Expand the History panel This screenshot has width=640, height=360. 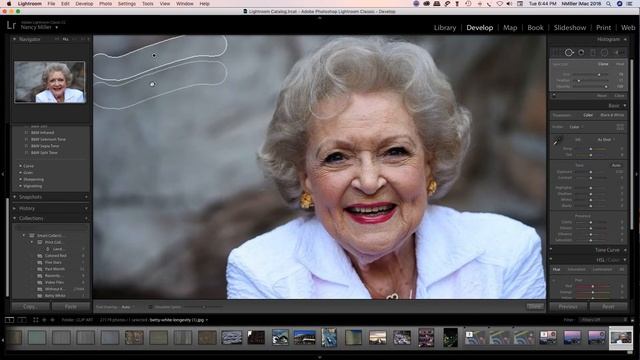point(15,209)
